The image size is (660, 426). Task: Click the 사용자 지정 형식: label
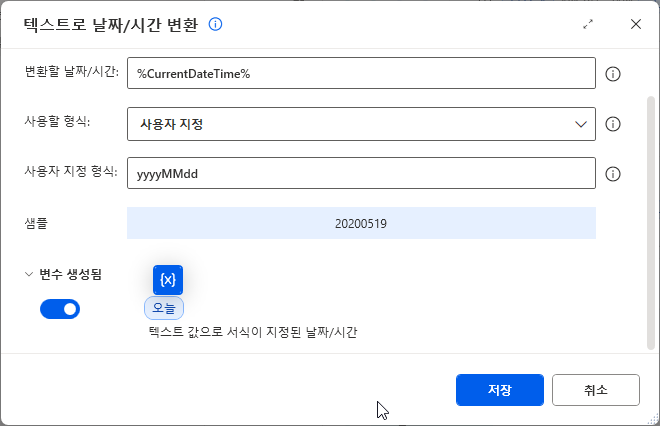[x=71, y=171]
